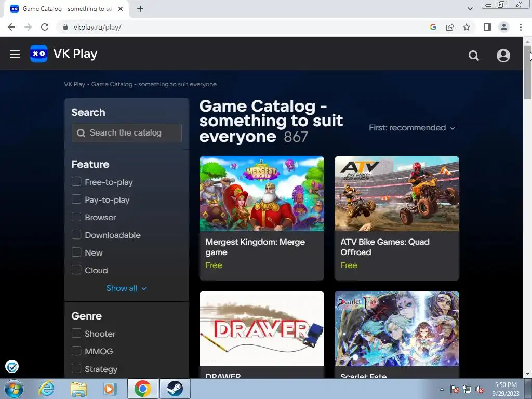Share this page via share icon
532x399 pixels.
(x=450, y=27)
